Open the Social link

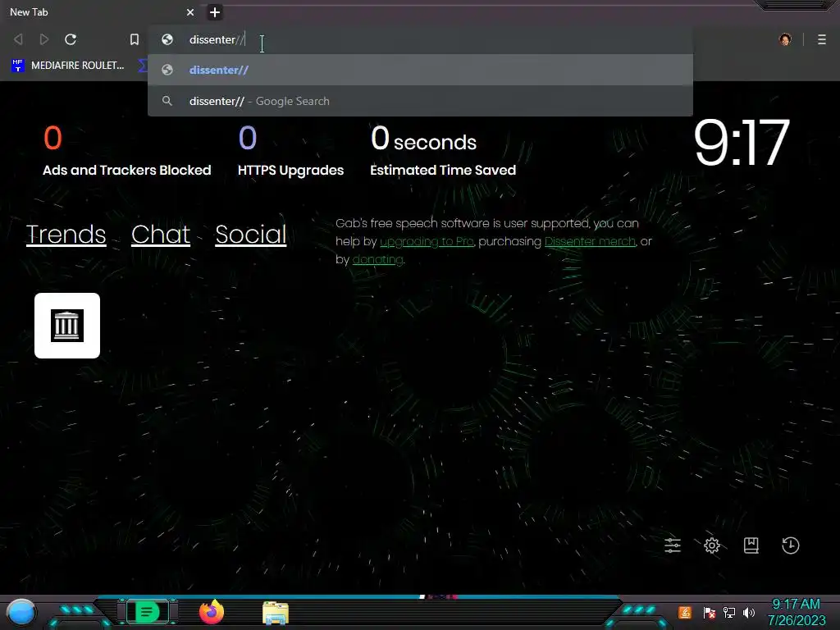click(x=251, y=234)
